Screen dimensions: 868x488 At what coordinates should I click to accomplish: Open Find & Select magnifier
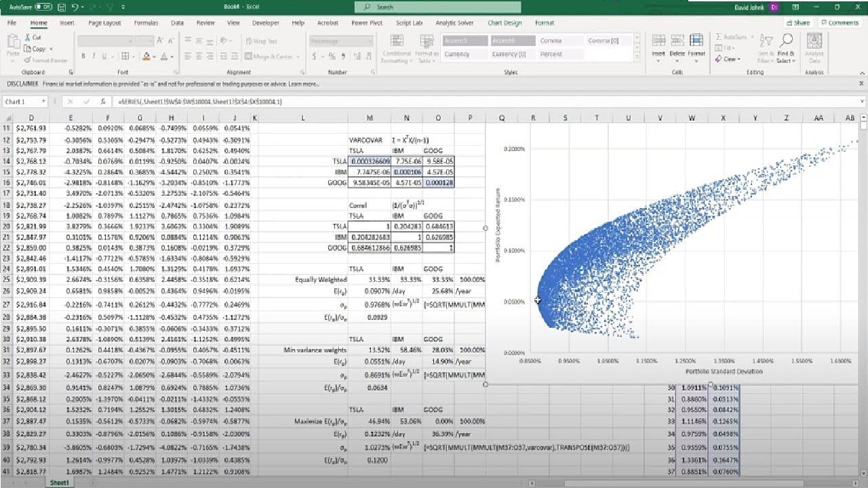coord(786,49)
